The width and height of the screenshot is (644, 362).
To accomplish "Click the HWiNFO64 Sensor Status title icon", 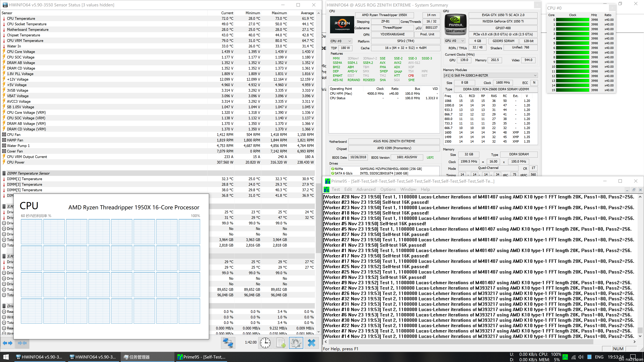I will (x=5, y=5).
